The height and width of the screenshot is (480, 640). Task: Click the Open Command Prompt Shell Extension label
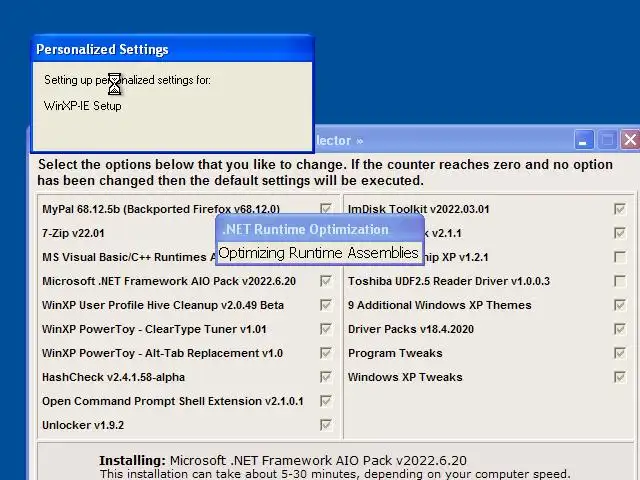click(173, 401)
